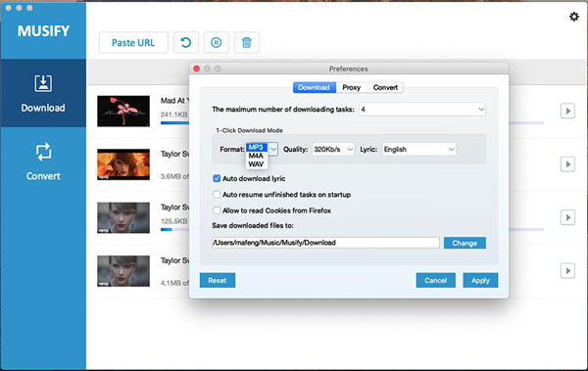This screenshot has width=588, height=371.
Task: Switch to the Download preferences tab
Action: [314, 87]
